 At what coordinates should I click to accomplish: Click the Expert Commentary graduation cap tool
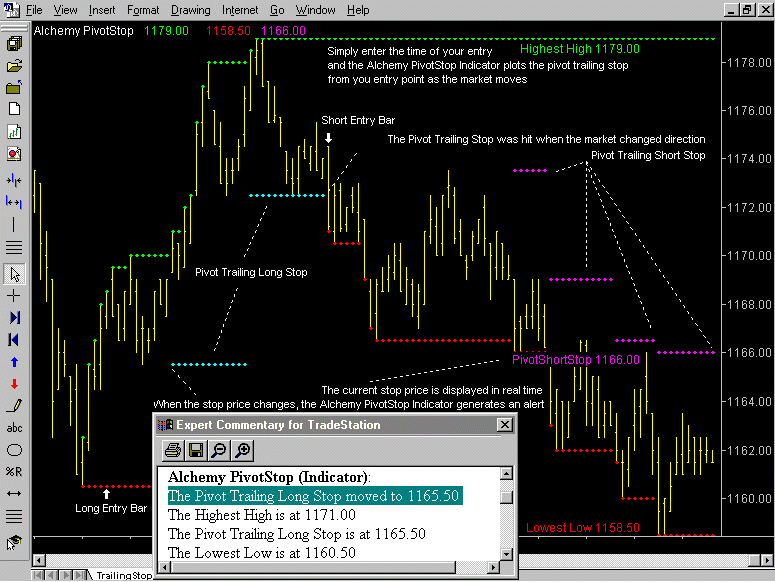tap(14, 542)
